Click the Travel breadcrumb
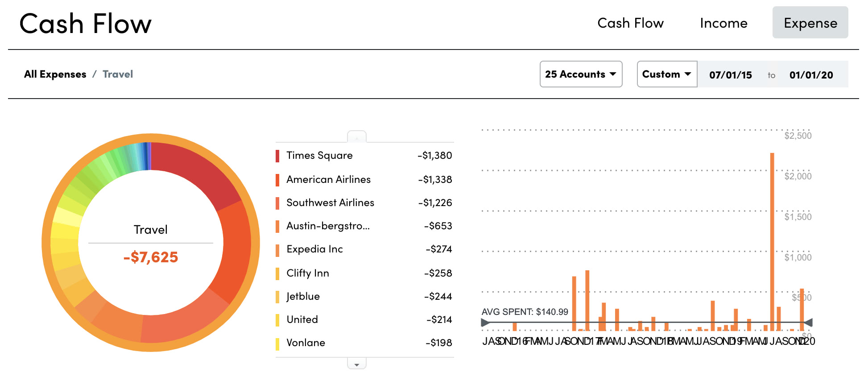 click(x=118, y=74)
